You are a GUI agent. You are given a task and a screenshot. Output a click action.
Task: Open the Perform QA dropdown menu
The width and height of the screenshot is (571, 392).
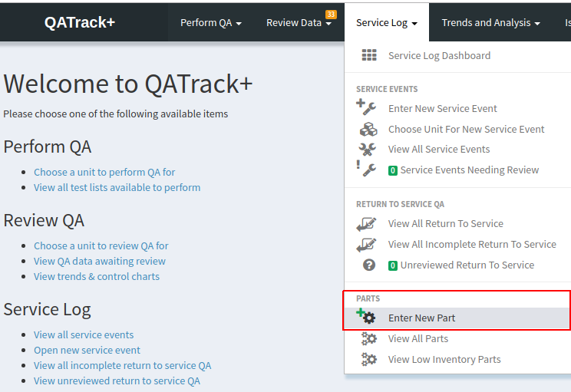tap(211, 22)
